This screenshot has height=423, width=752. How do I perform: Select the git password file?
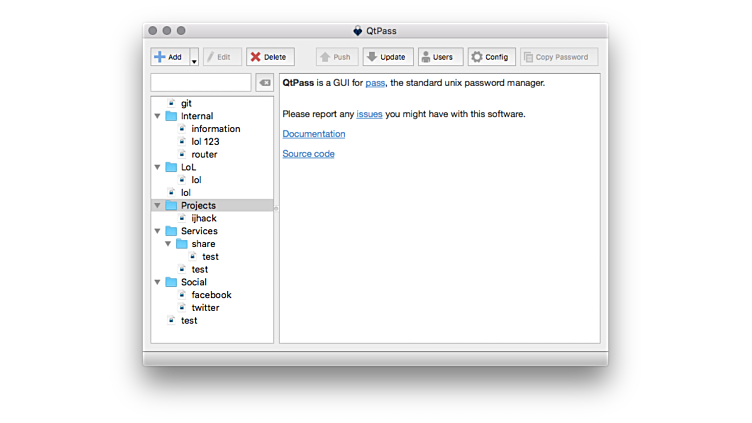pyautogui.click(x=186, y=103)
